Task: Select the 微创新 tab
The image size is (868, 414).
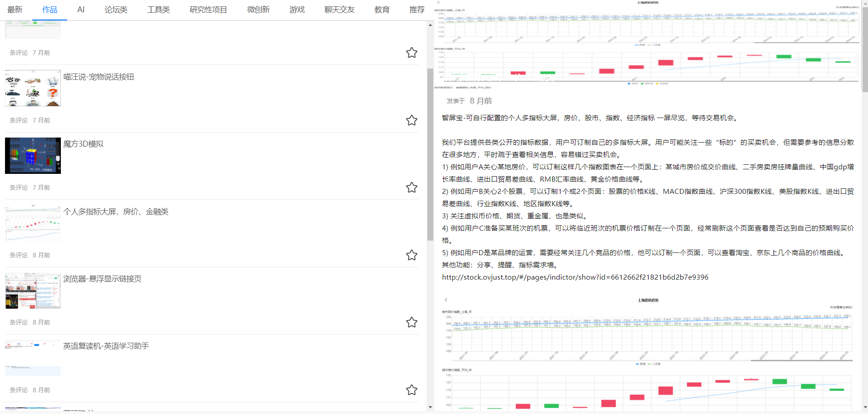Action: [x=258, y=10]
